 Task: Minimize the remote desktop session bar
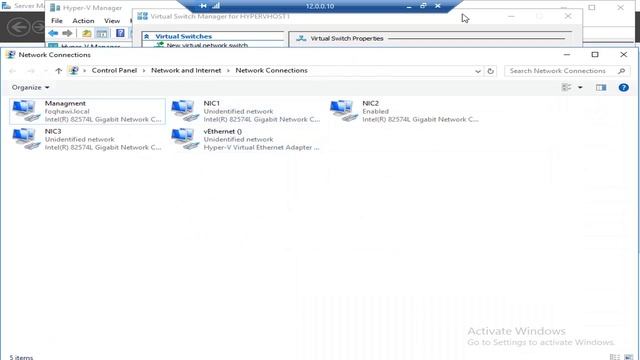409,6
